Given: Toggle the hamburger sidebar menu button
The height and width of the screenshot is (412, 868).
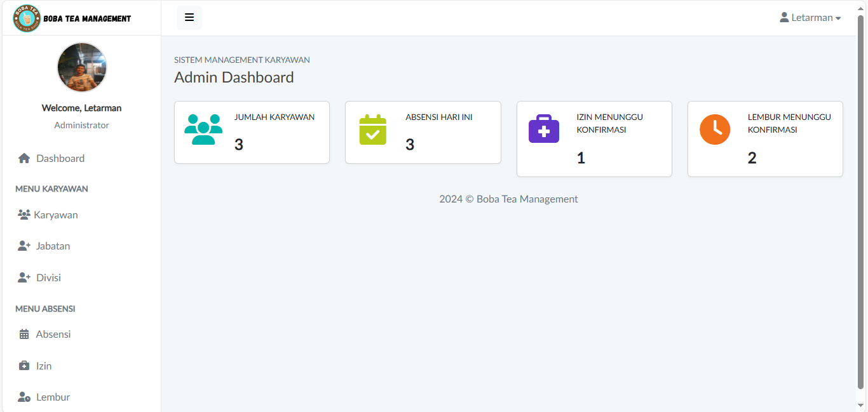Looking at the screenshot, I should pos(189,18).
